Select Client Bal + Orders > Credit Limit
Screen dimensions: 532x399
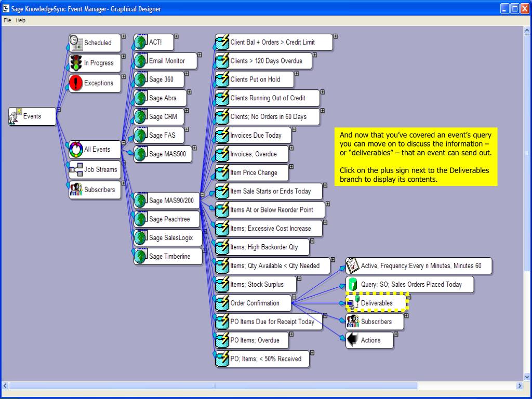tap(274, 43)
